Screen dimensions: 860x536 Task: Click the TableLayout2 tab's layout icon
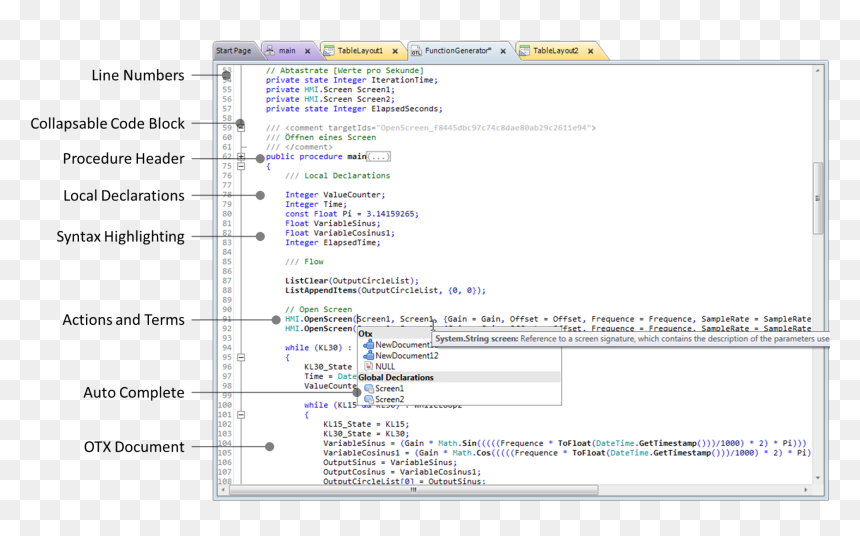[524, 50]
